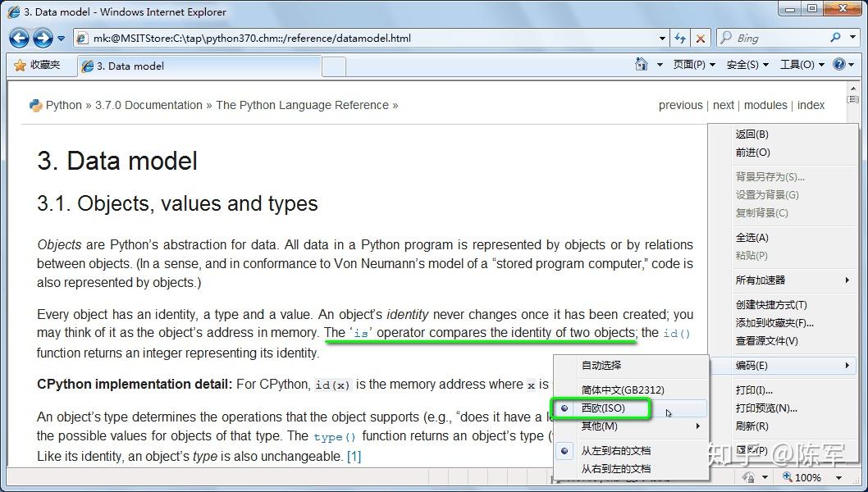Navigate back using the Back arrow icon
The image size is (868, 492).
click(x=20, y=38)
